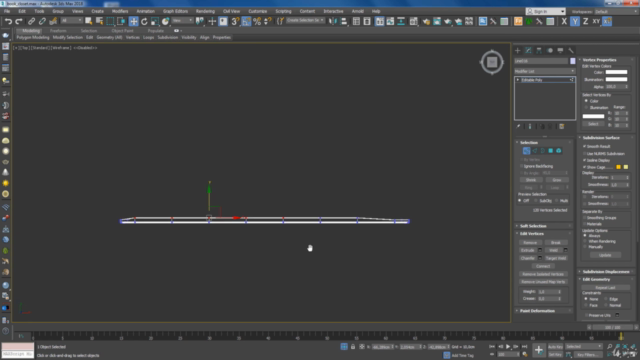The height and width of the screenshot is (360, 640).
Task: Click the Rectangular Selection Region icon
Action: tap(110, 21)
